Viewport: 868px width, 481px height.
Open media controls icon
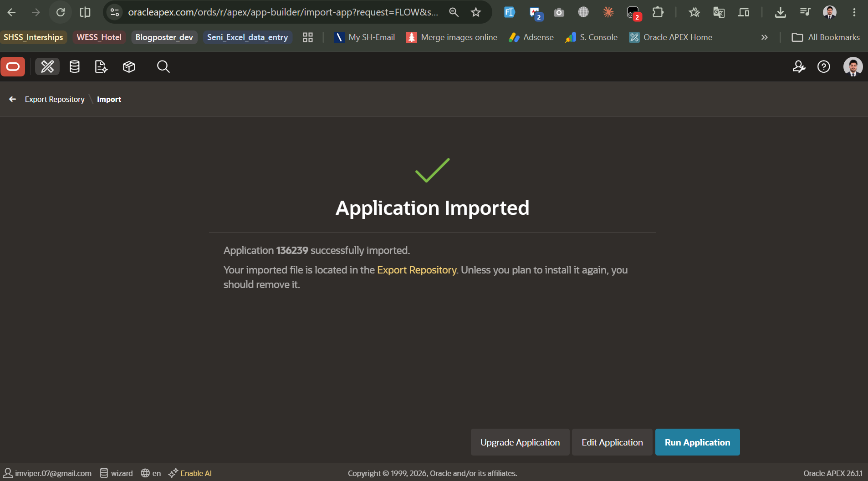pyautogui.click(x=805, y=12)
